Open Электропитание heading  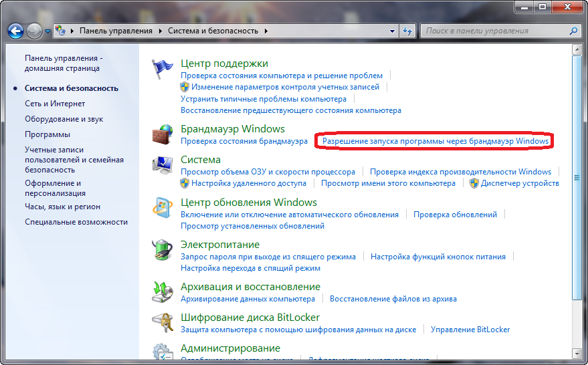(220, 245)
